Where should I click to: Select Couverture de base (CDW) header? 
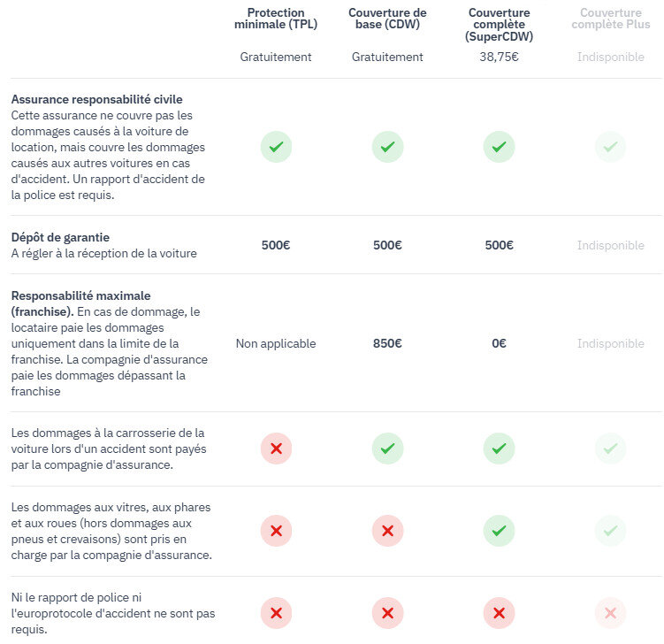387,19
